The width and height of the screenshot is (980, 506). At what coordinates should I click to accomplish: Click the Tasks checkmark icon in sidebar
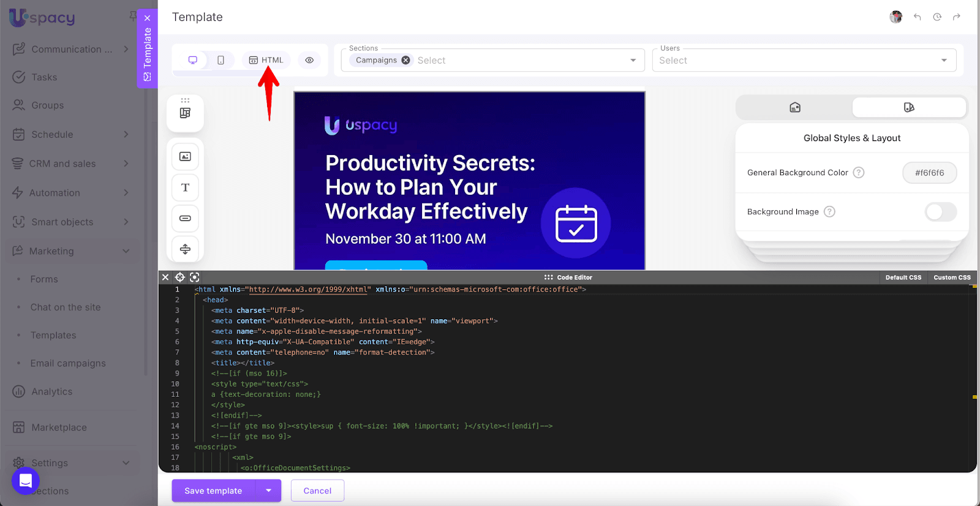click(x=19, y=77)
